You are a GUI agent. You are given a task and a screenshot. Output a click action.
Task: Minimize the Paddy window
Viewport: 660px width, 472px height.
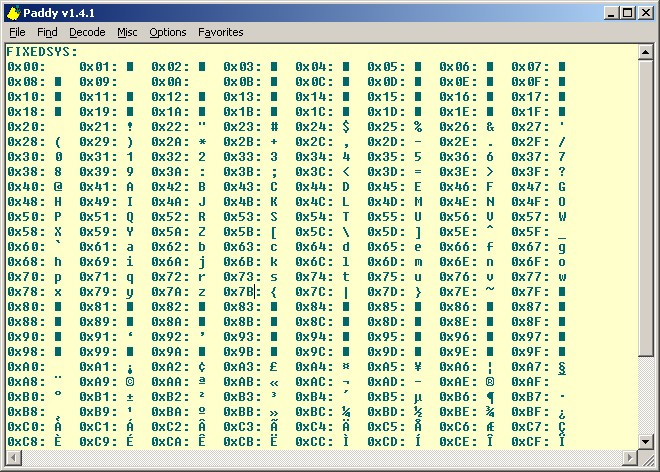(611, 13)
